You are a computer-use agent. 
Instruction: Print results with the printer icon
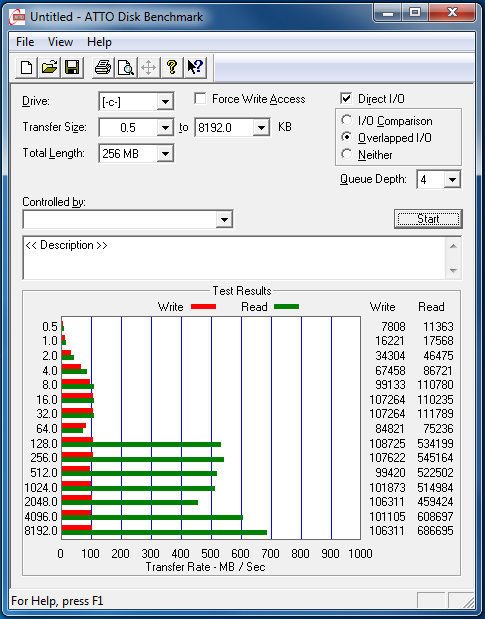(x=103, y=67)
